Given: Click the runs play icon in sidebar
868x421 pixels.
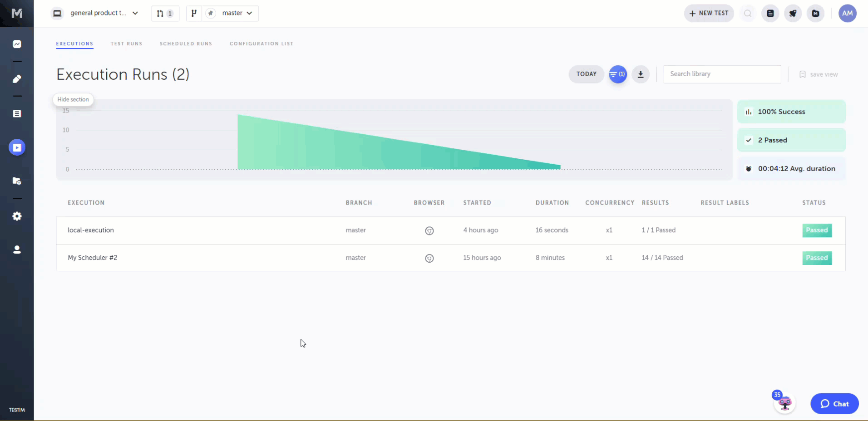Looking at the screenshot, I should pos(17,147).
